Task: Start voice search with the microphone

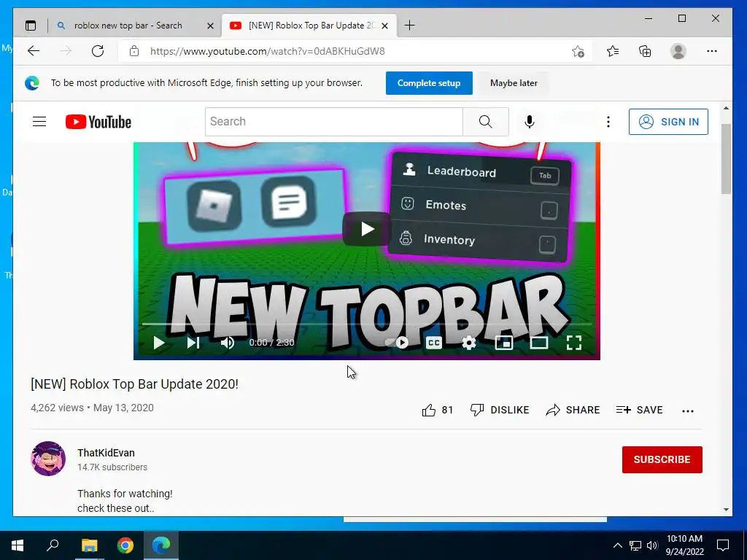Action: pos(530,122)
